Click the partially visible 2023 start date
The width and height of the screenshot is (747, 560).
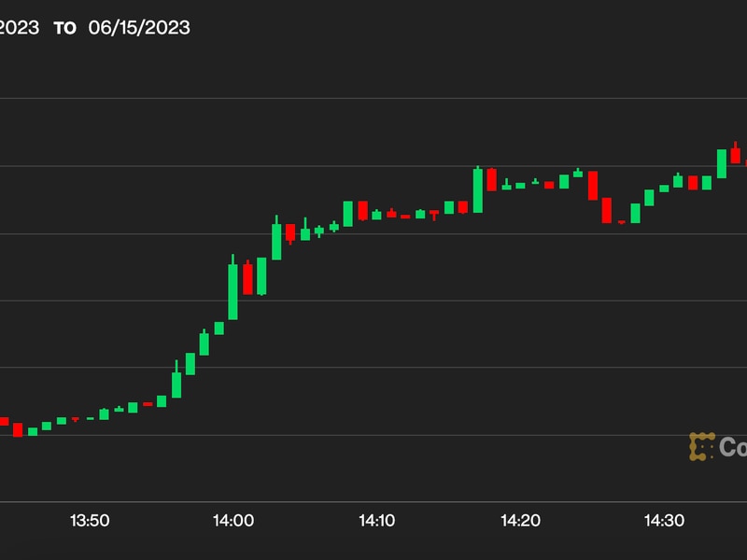click(x=19, y=28)
